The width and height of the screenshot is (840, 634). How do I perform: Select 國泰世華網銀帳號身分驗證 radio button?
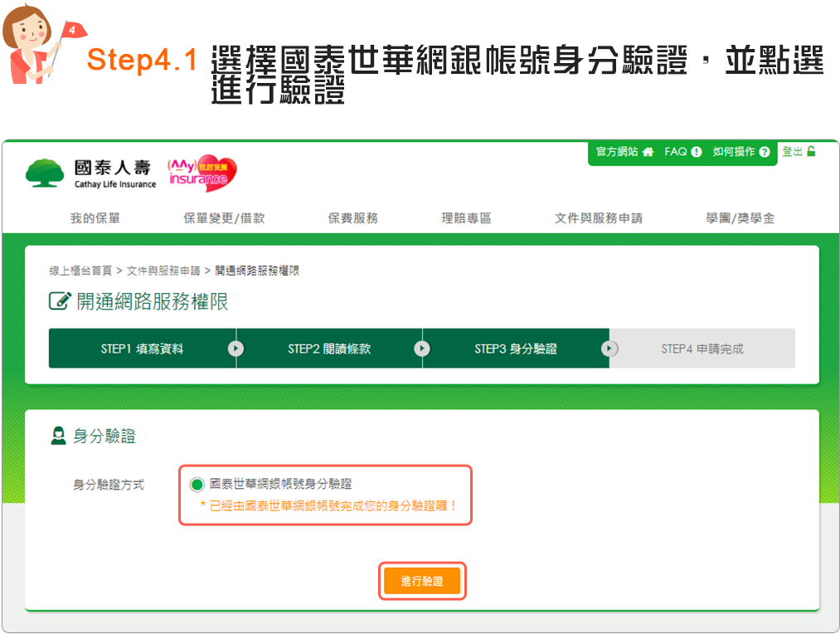point(197,485)
